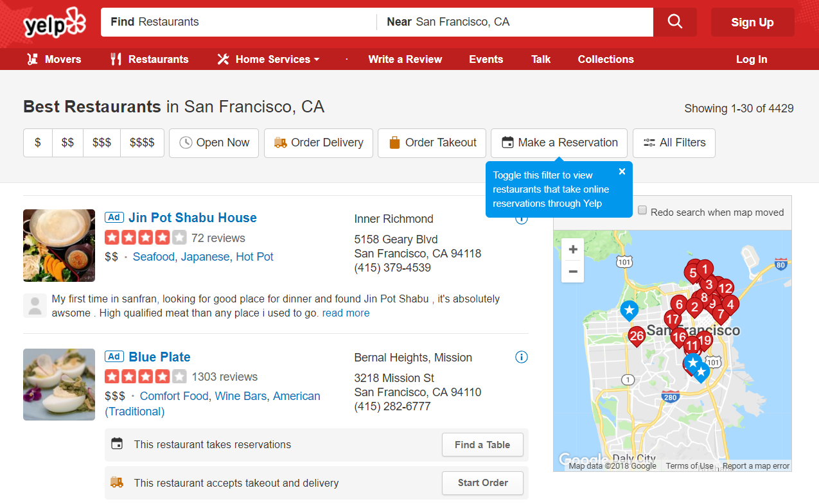This screenshot has width=819, height=504.
Task: Click the blue star pin above pin 26
Action: click(x=629, y=311)
